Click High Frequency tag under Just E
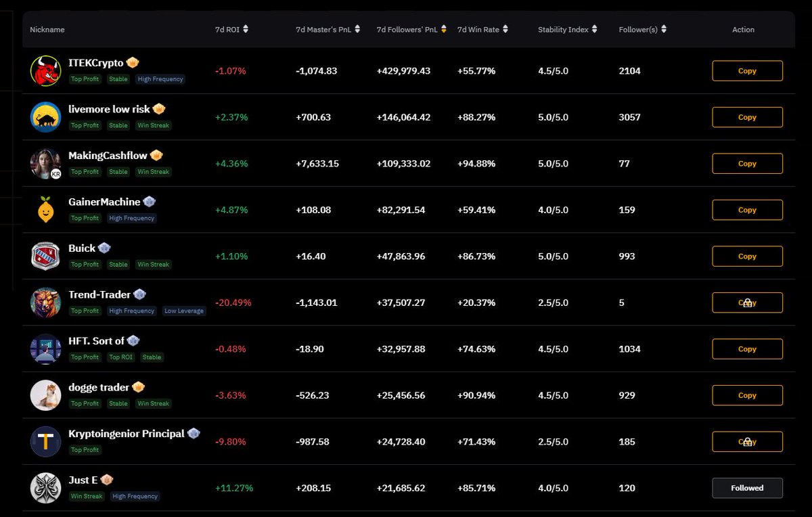Viewport: 812px width, 517px height. coord(134,496)
